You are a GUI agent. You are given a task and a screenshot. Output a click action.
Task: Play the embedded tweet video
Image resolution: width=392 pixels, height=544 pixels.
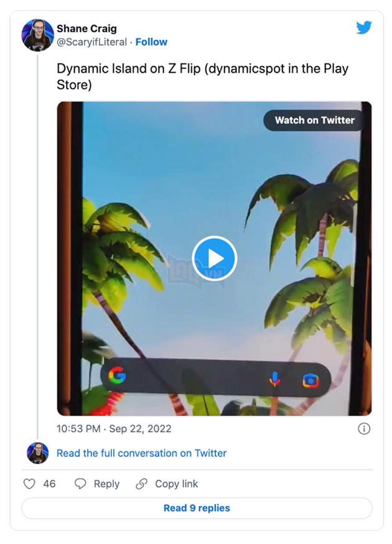(x=214, y=258)
